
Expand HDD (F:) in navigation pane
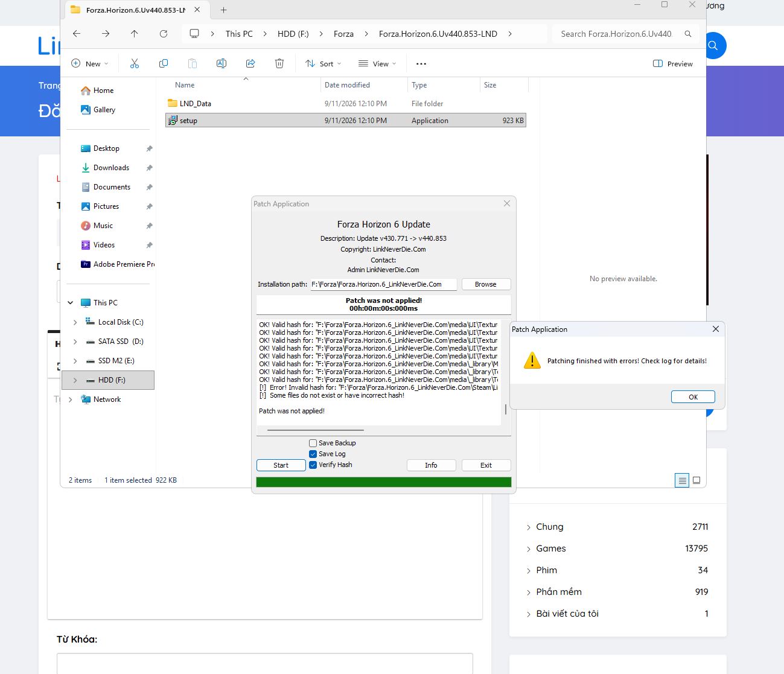(x=75, y=380)
